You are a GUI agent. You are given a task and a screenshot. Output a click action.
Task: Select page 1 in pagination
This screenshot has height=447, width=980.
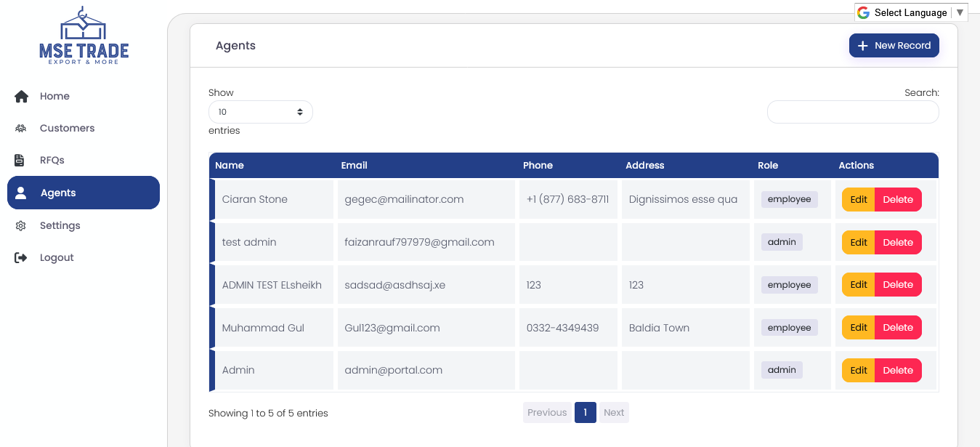pyautogui.click(x=585, y=412)
